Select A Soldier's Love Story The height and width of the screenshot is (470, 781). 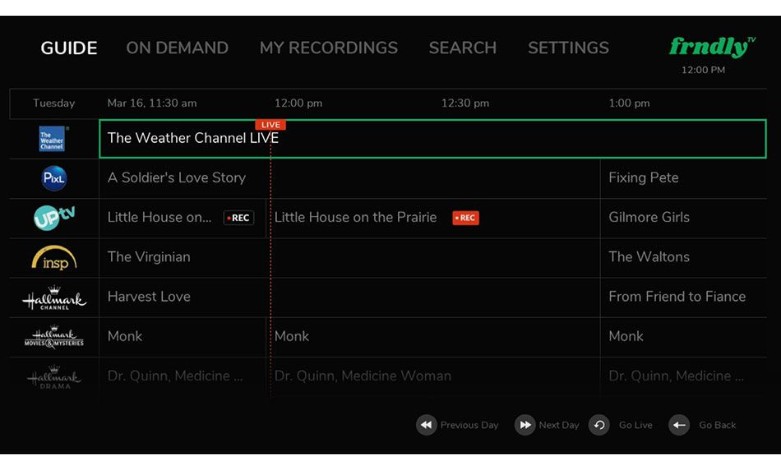tap(350, 178)
